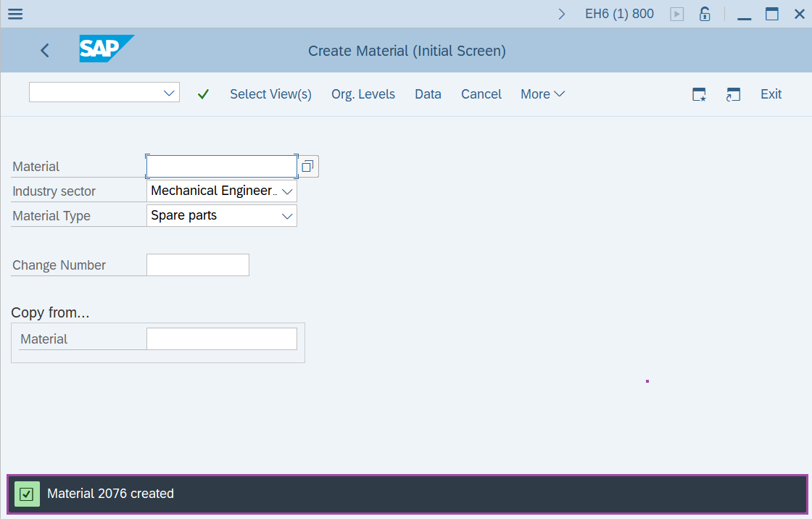This screenshot has width=812, height=519.
Task: Open the Select View(s) dialog
Action: [270, 94]
